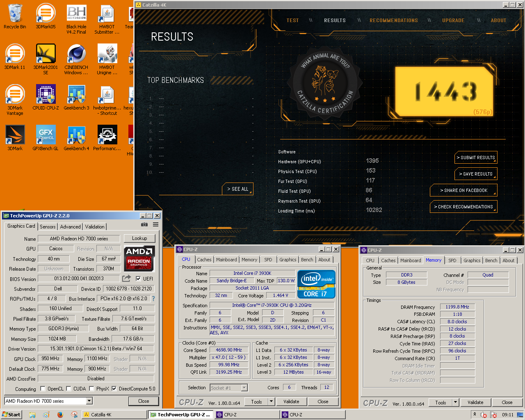Click the GPU Name field AMD Radeon HD 7000

tap(79, 238)
